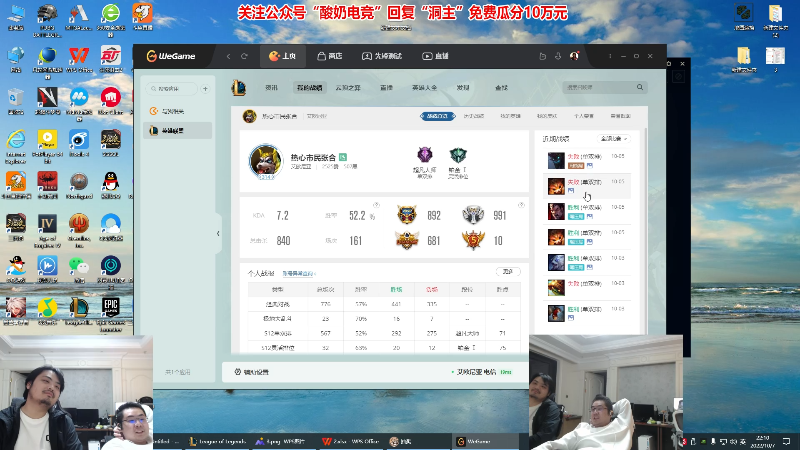Image resolution: width=800 pixels, height=450 pixels.
Task: Open the WeGame store tab
Action: (330, 56)
